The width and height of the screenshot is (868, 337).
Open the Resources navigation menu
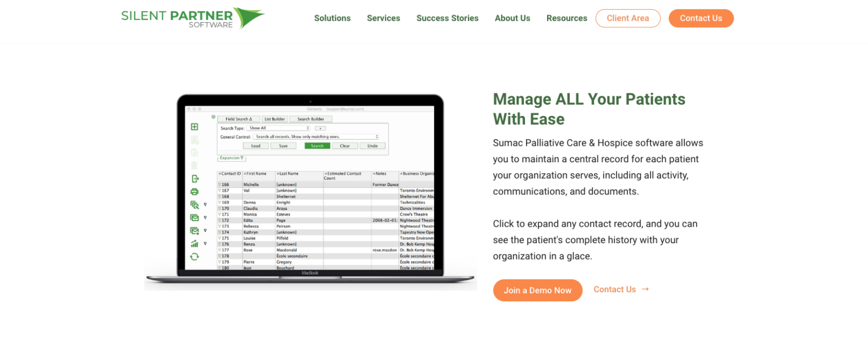click(x=566, y=18)
